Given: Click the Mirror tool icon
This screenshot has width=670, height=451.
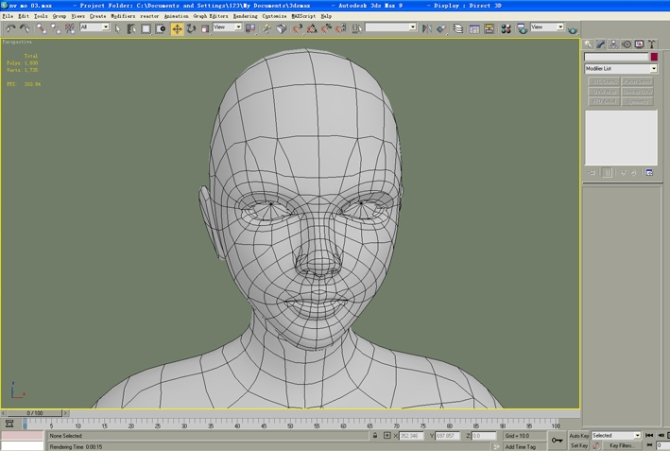Looking at the screenshot, I should pyautogui.click(x=426, y=29).
